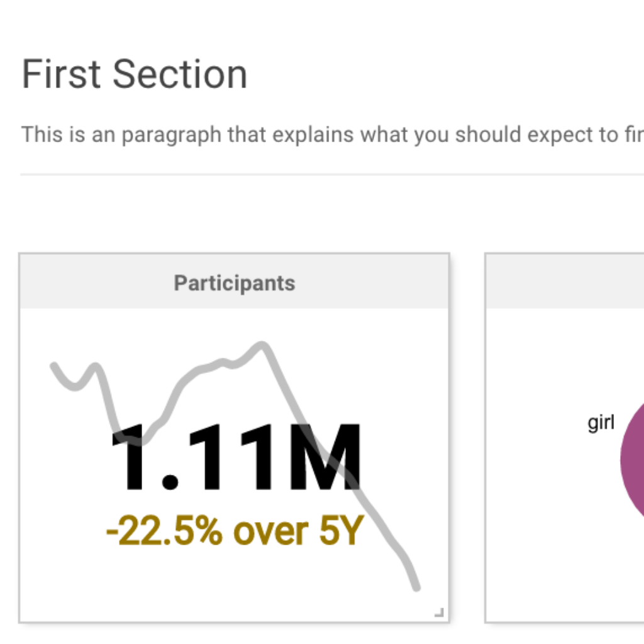644x644 pixels.
Task: Click the starting point of the sparkline
Action: coord(54,365)
